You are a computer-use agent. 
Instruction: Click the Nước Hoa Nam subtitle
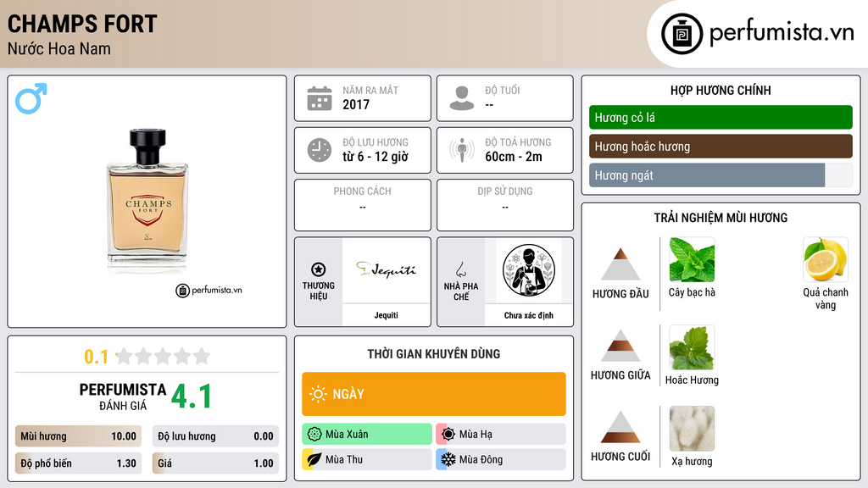click(59, 48)
